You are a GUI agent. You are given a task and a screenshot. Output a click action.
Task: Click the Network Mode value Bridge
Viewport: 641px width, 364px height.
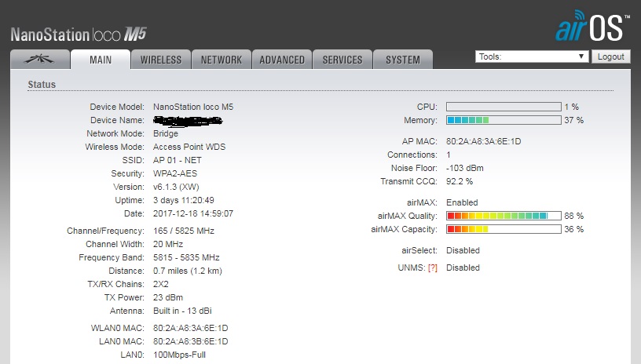pyautogui.click(x=166, y=134)
